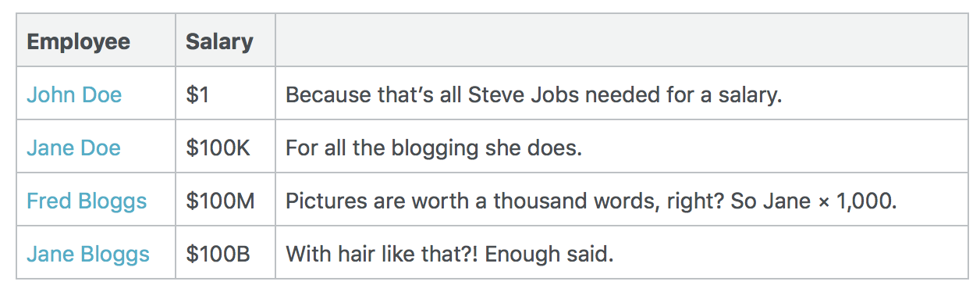This screenshot has width=980, height=292.
Task: Click the $100M salary cell
Action: pyautogui.click(x=225, y=201)
